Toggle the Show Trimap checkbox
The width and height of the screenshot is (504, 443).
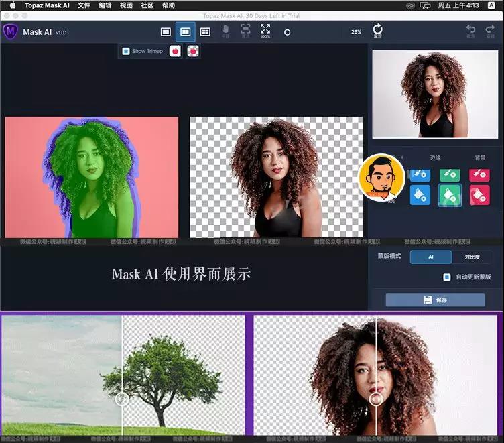(126, 51)
